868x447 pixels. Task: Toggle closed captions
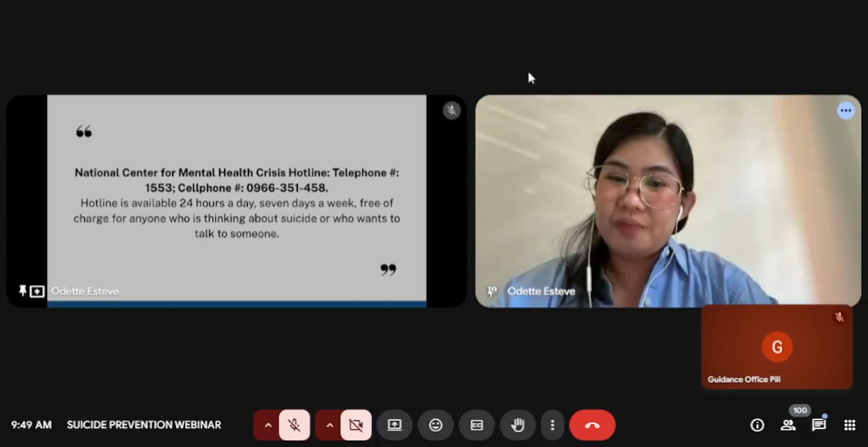[x=476, y=425]
